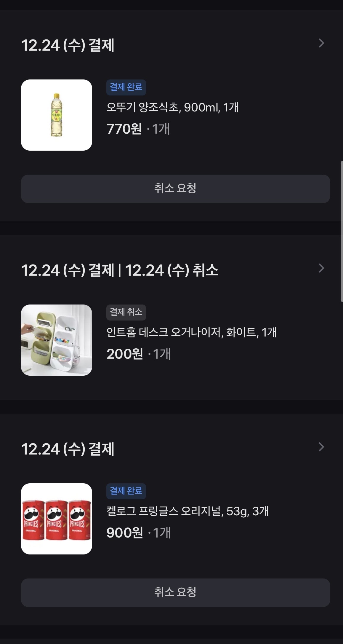
Task: Open the 인트홈 데스크 오거나이저, 화이트 product title
Action: point(191,332)
